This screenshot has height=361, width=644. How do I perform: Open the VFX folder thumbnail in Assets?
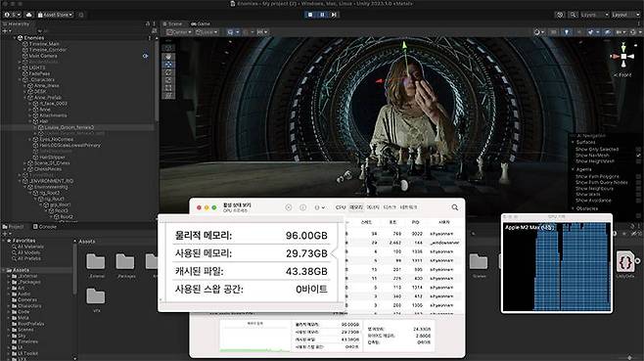pyautogui.click(x=96, y=296)
